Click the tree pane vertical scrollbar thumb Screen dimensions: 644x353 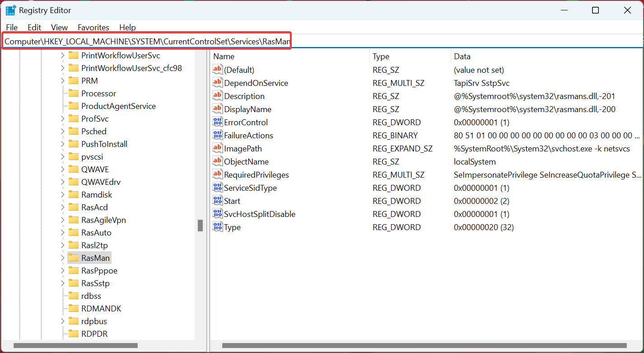(x=200, y=226)
